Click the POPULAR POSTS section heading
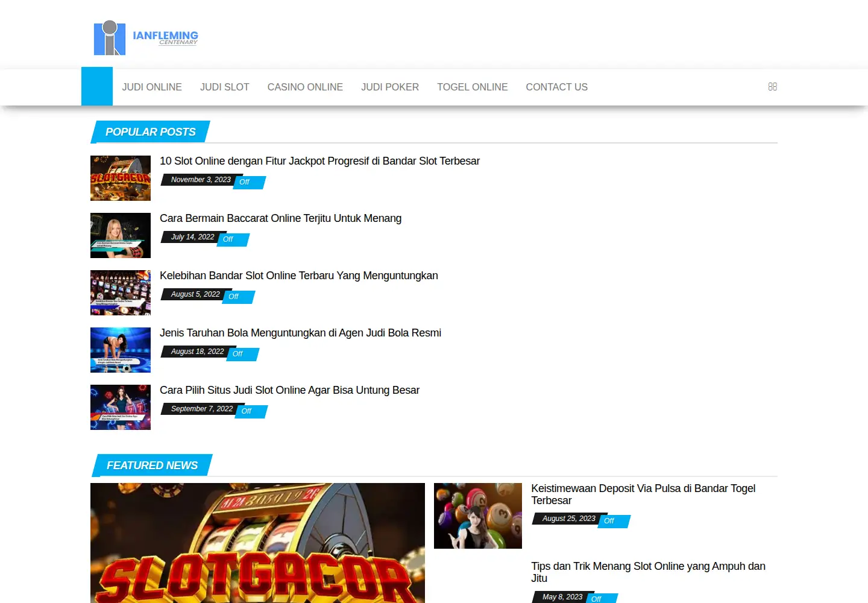The image size is (868, 603). point(150,132)
